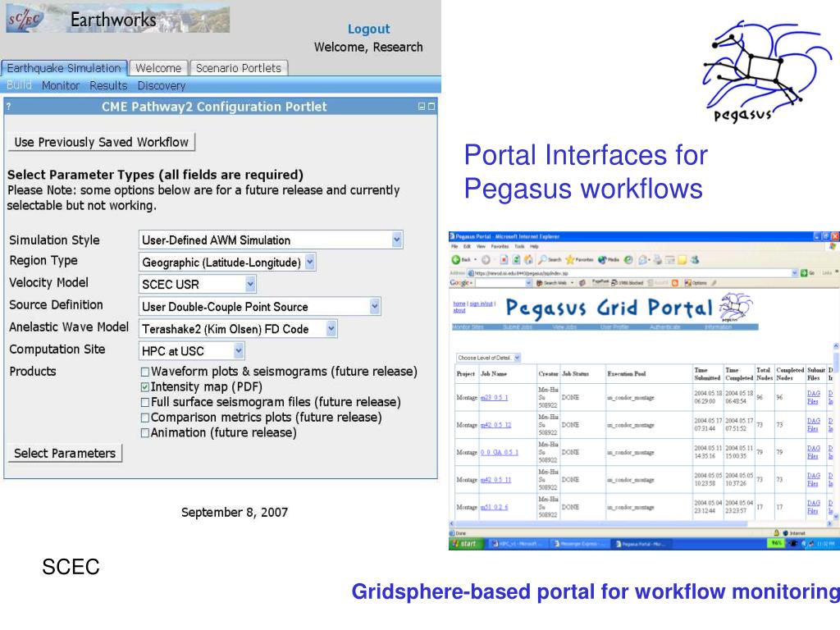Click the SCEC logo in Earthworks banner
Viewport: 840px width, 630px height.
[x=25, y=20]
